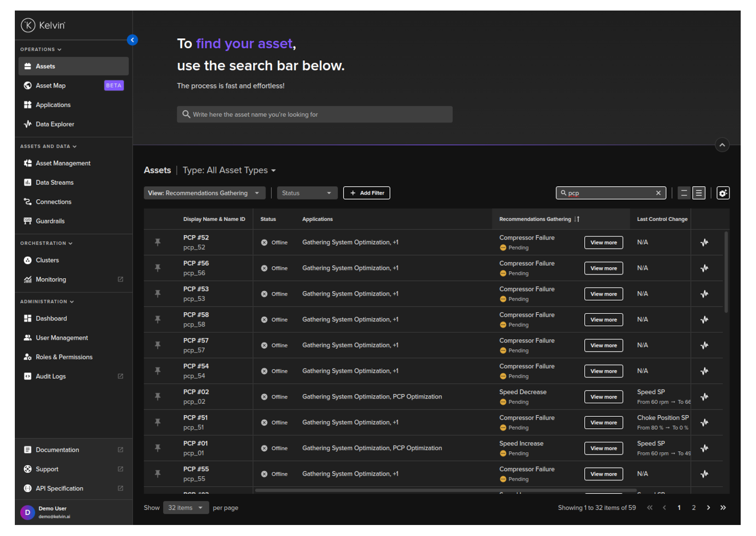Focus the asset name search field
Viewport: 756px width, 536px height.
(x=315, y=115)
